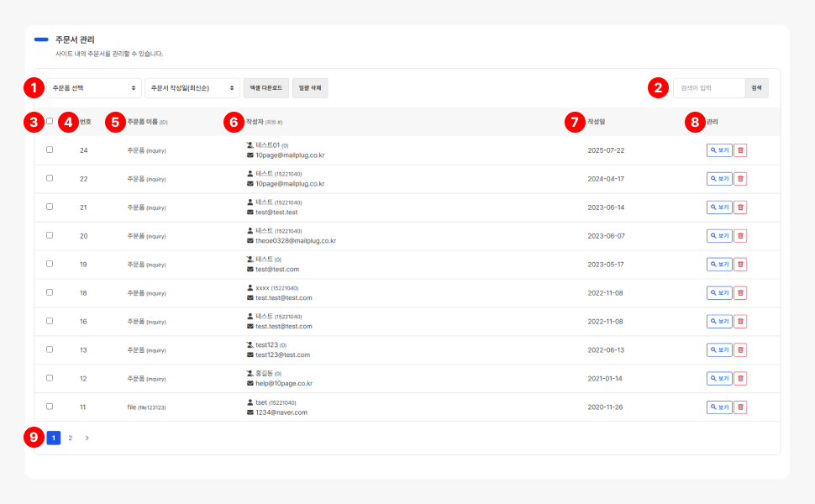Go to page 2 of the list

pos(71,438)
